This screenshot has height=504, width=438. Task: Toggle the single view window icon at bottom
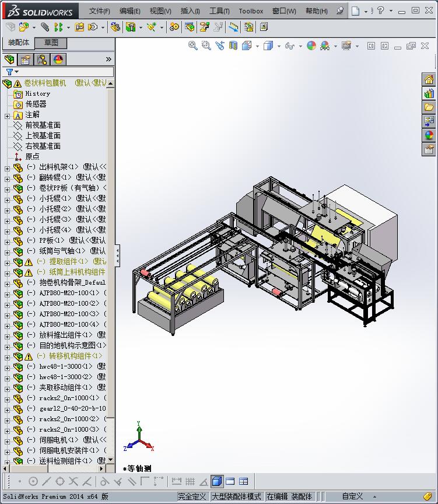click(230, 481)
